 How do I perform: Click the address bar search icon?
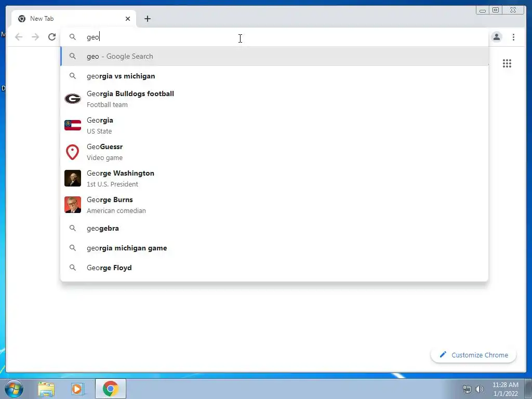[73, 37]
